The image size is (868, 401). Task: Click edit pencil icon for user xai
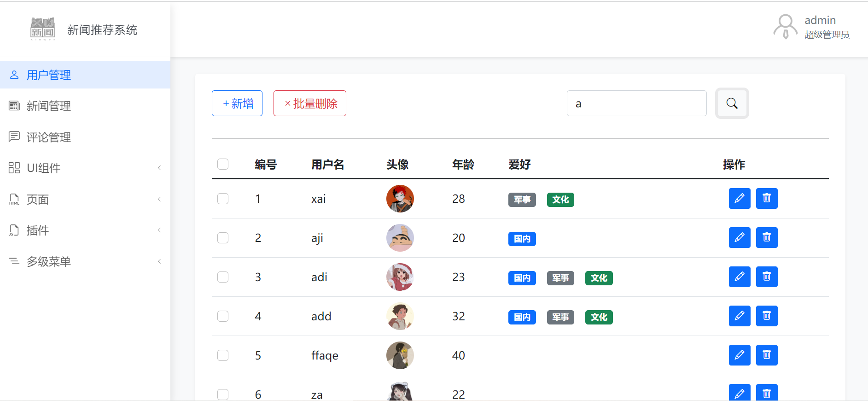pos(739,199)
